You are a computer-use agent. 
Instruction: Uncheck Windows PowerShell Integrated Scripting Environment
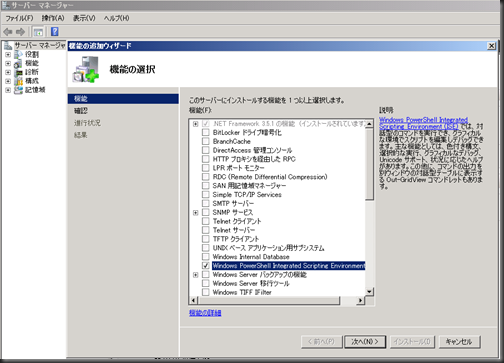point(206,266)
